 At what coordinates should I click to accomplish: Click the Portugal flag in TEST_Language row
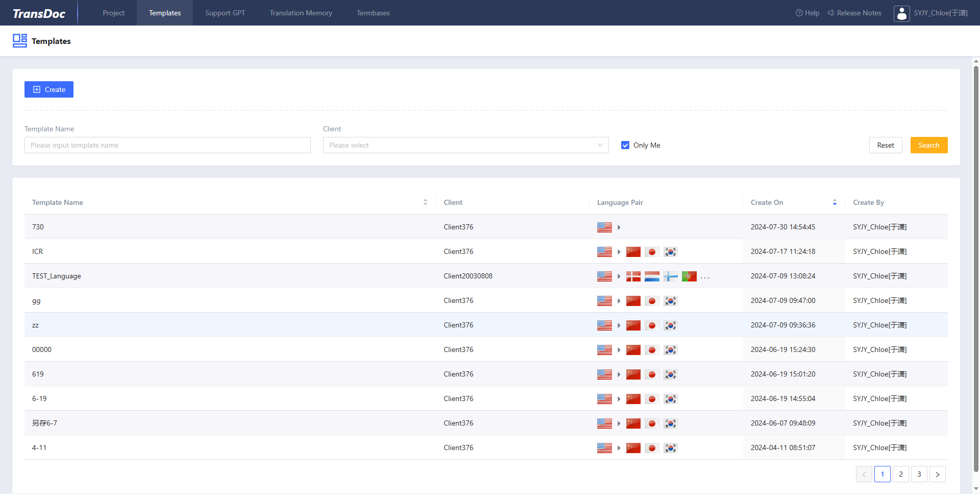tap(689, 276)
